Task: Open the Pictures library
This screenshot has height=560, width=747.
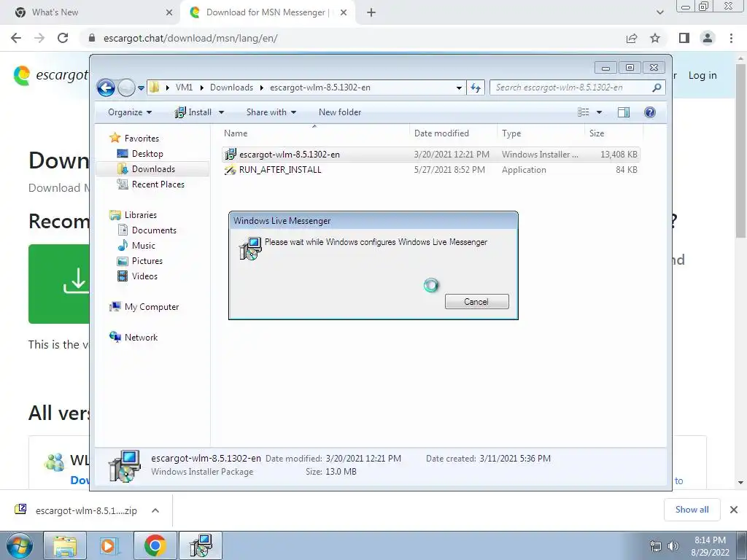Action: pyautogui.click(x=147, y=261)
